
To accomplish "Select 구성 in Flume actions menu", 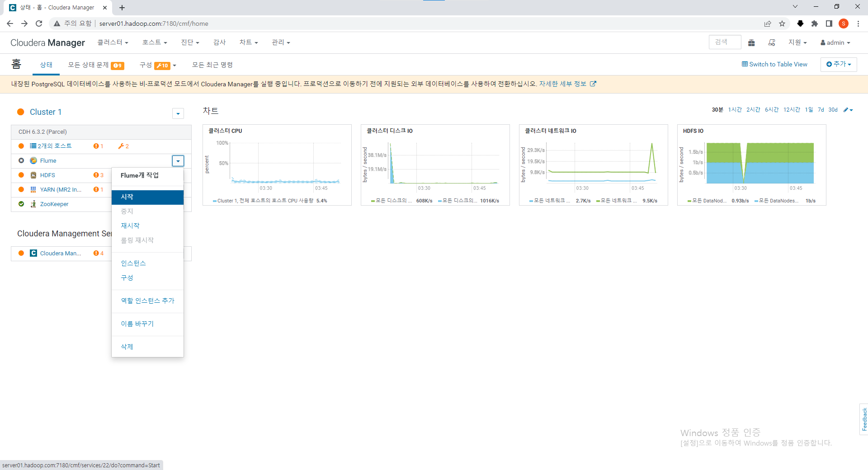I will coord(147,277).
